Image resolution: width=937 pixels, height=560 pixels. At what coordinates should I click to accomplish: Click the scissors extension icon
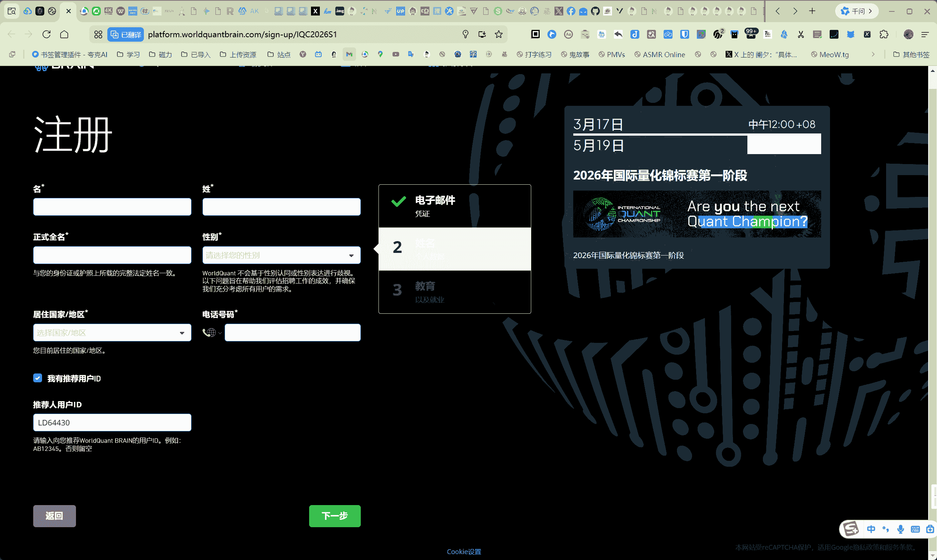coord(801,34)
